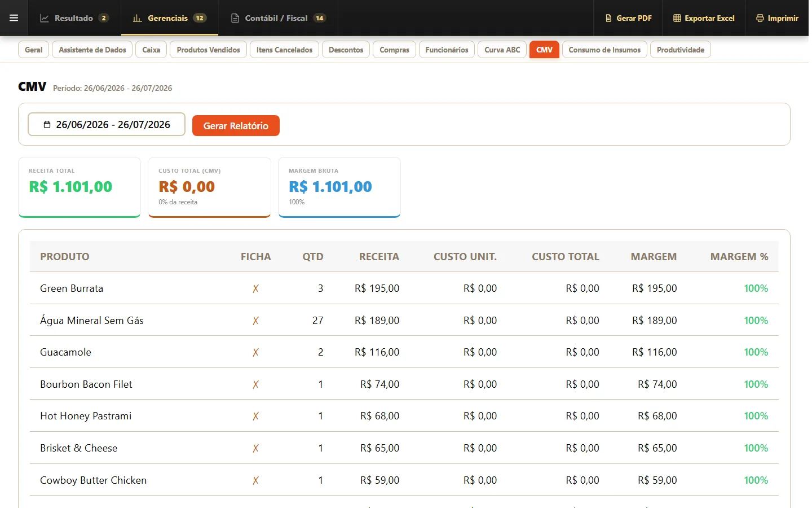This screenshot has width=812, height=508.
Task: Click the Guacamole product name
Action: click(65, 352)
